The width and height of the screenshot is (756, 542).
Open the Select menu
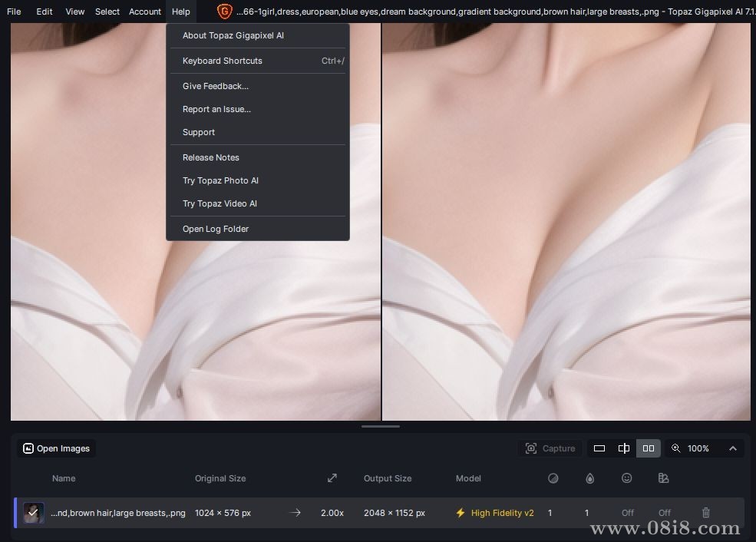coord(107,12)
